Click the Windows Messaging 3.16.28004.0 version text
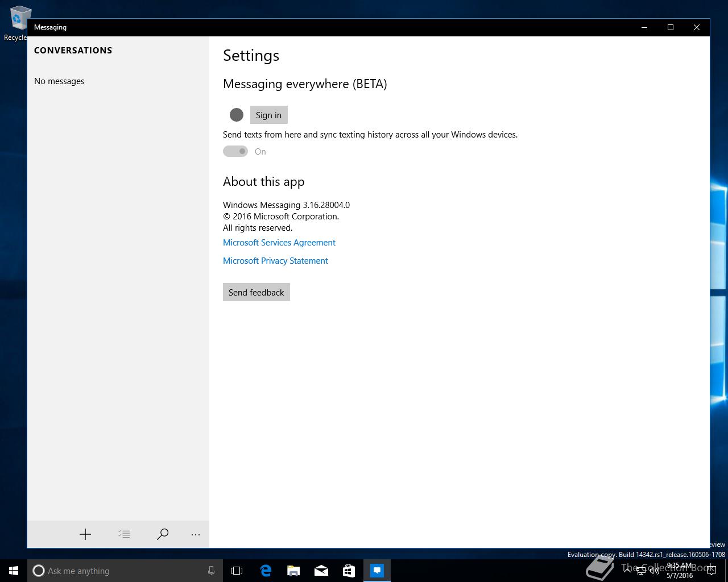Image resolution: width=728 pixels, height=582 pixels. pos(286,205)
